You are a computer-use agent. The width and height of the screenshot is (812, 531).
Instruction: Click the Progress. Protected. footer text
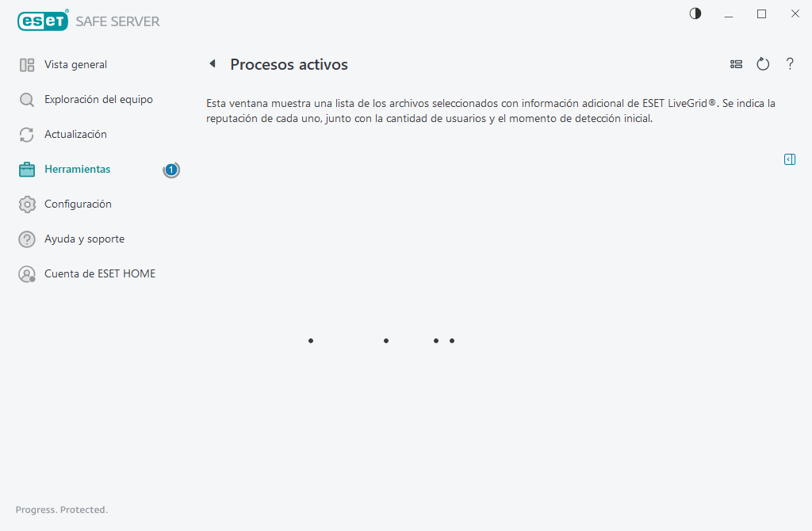tap(62, 510)
